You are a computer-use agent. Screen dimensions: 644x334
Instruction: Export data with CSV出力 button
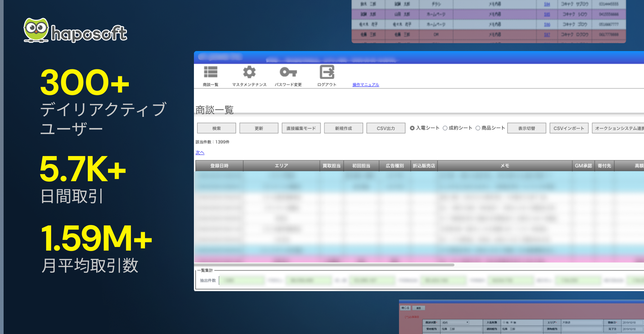click(x=386, y=128)
